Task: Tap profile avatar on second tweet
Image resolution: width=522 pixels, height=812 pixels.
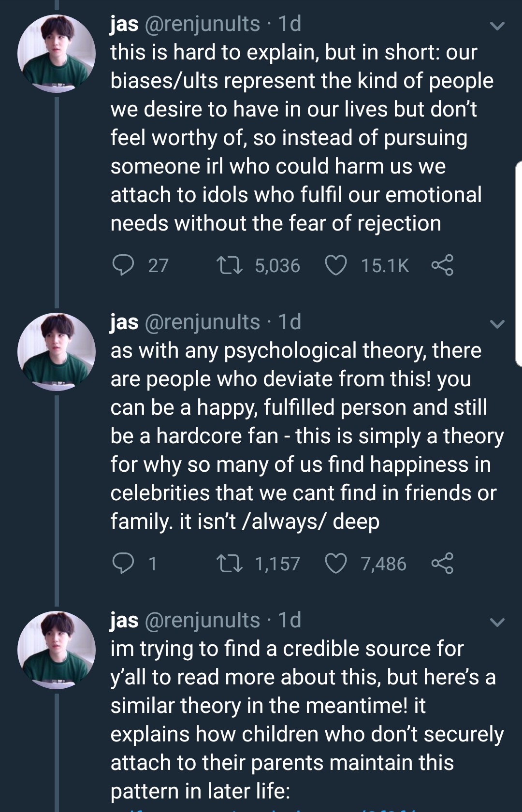Action: pyautogui.click(x=57, y=352)
